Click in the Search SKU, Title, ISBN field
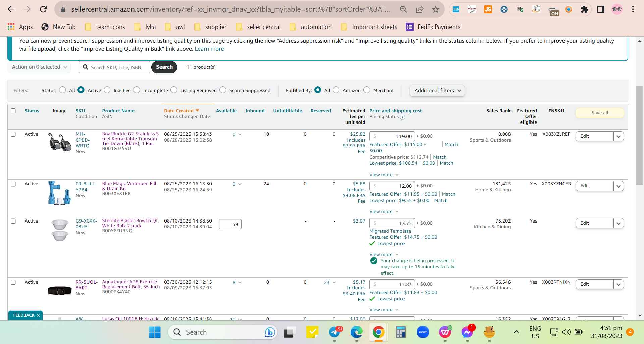Viewport: 644px width, 344px height. click(x=114, y=67)
